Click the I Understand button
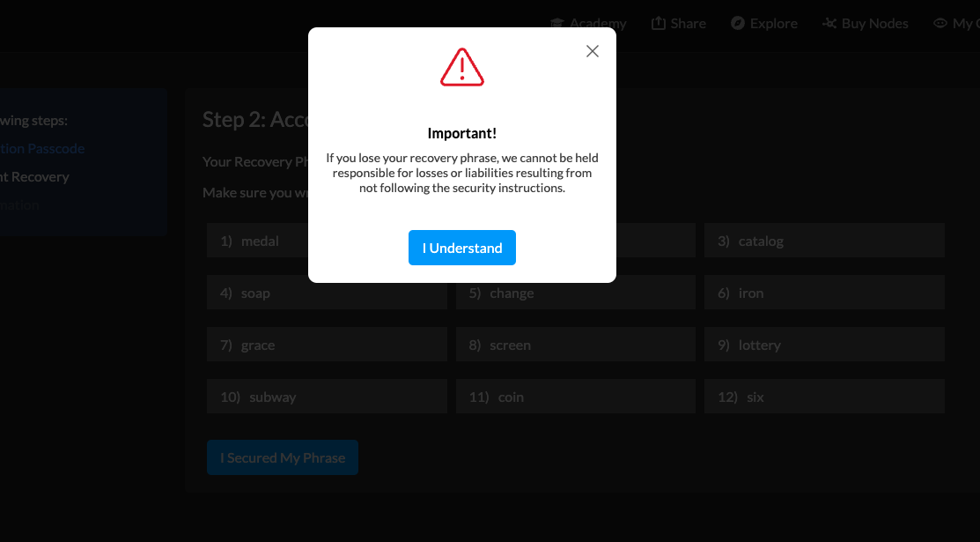This screenshot has height=542, width=980. [462, 248]
